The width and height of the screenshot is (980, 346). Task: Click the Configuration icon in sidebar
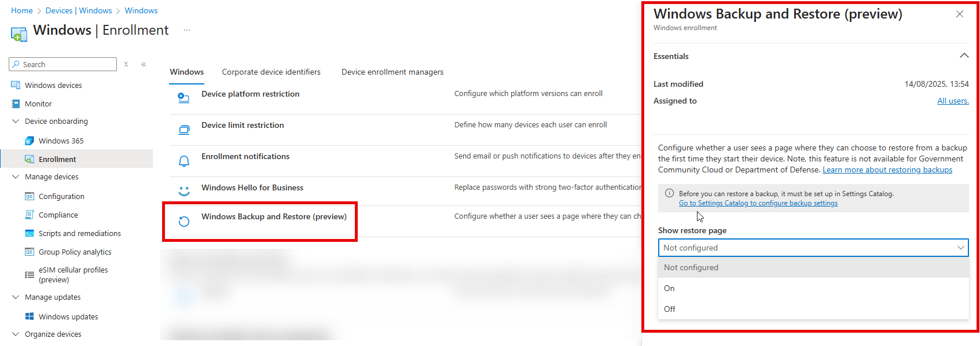pos(30,196)
